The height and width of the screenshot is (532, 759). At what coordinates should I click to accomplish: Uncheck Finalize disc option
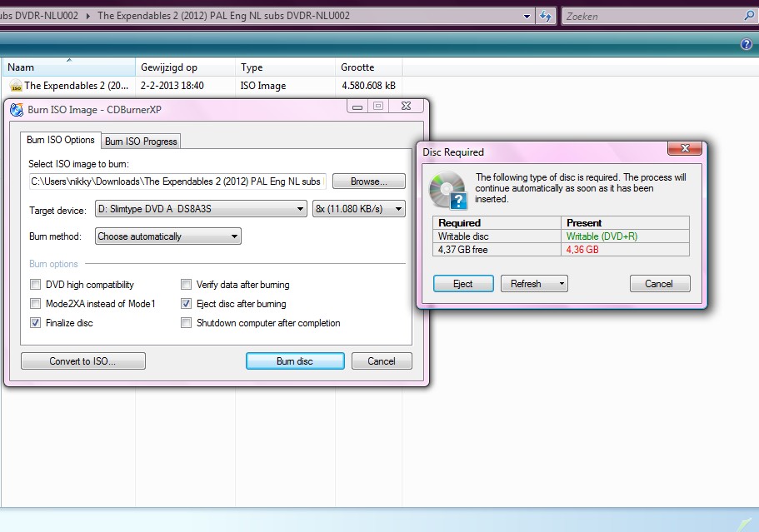click(x=35, y=322)
